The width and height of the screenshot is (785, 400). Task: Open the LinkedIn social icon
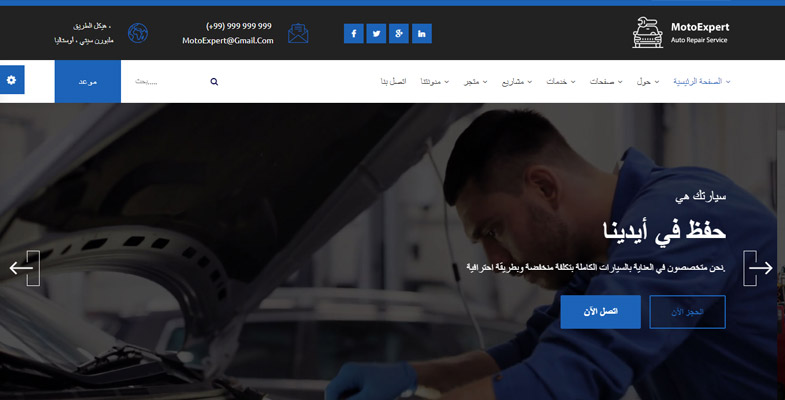(422, 34)
